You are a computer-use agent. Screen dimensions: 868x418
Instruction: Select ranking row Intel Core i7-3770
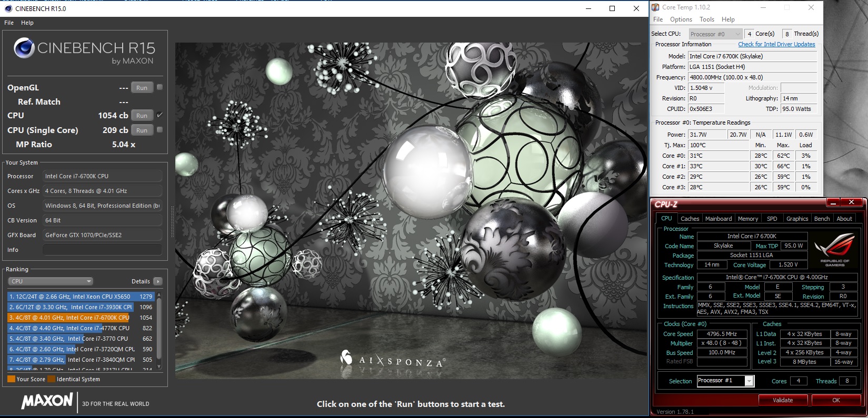(x=81, y=339)
